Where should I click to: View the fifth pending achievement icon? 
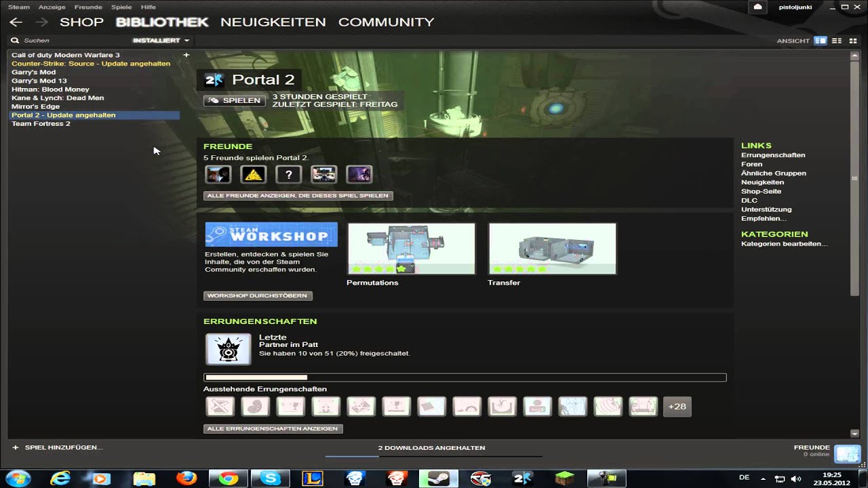361,406
